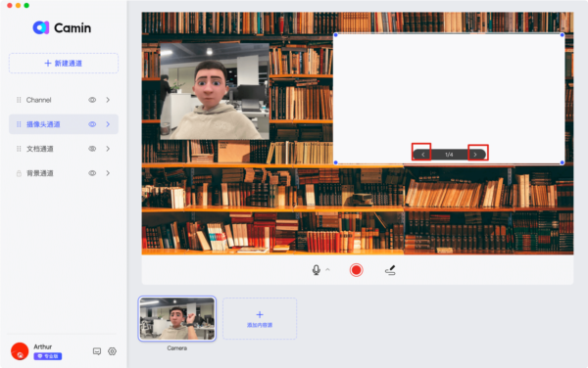
Task: Go to the next document page arrow
Action: pyautogui.click(x=475, y=155)
